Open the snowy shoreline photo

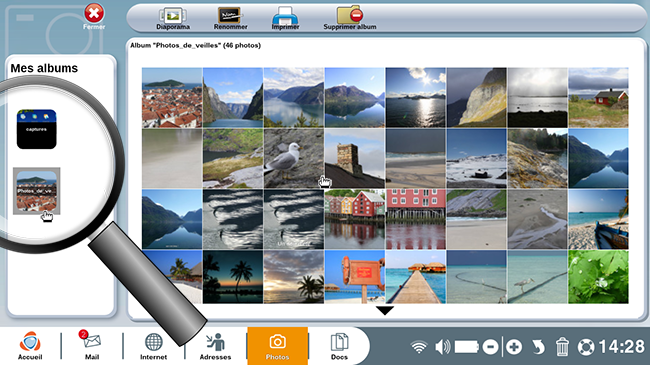476,158
